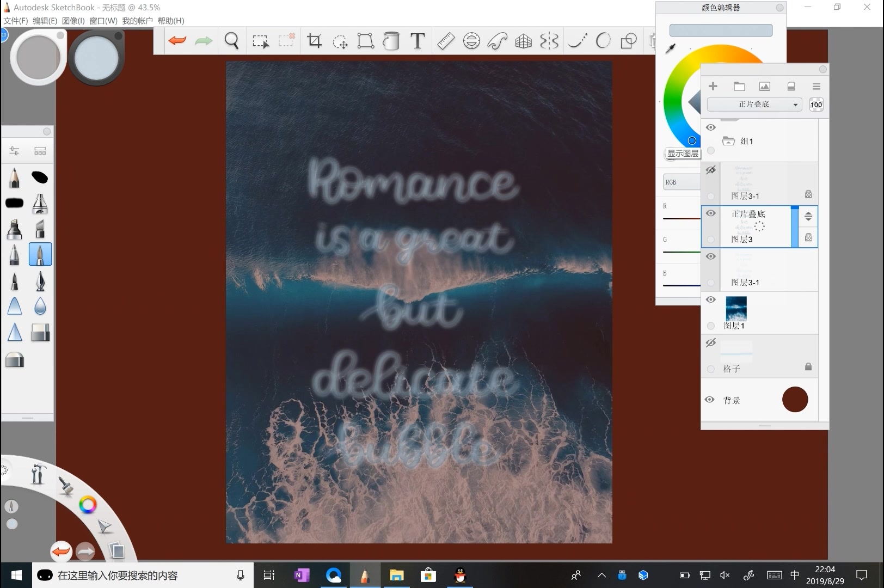
Task: Add a new layer with plus icon
Action: coord(713,86)
